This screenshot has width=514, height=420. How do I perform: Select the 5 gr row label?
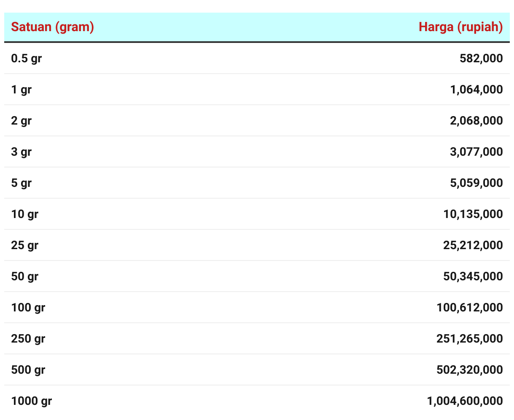click(x=21, y=183)
